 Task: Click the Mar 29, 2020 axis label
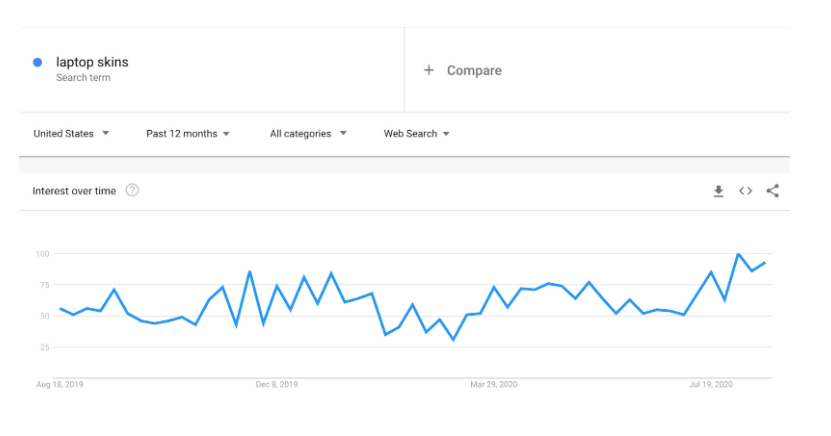(494, 385)
